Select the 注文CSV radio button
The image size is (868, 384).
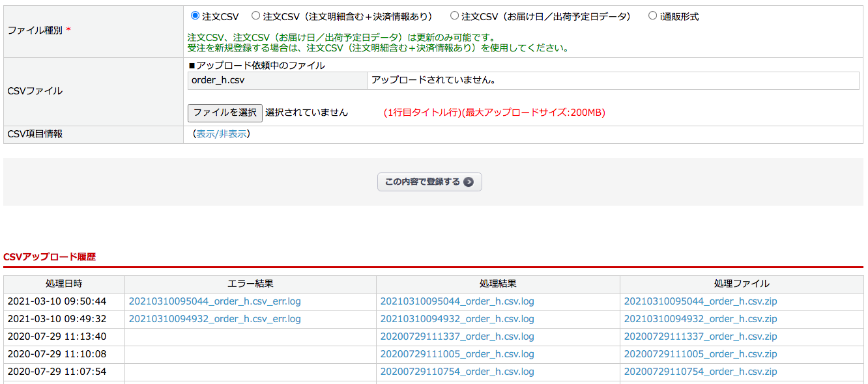point(195,16)
